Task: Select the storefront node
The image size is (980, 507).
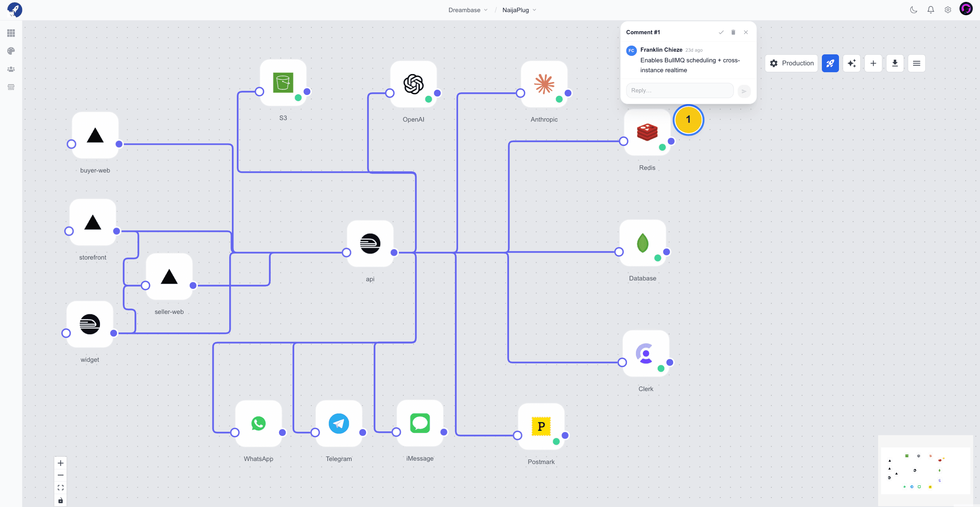Action: pyautogui.click(x=93, y=222)
